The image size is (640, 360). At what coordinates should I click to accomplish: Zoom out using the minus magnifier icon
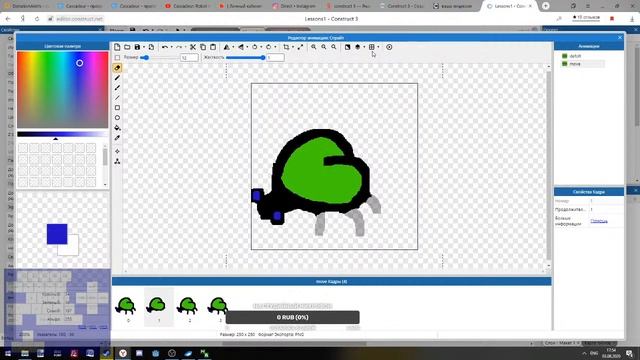(324, 47)
